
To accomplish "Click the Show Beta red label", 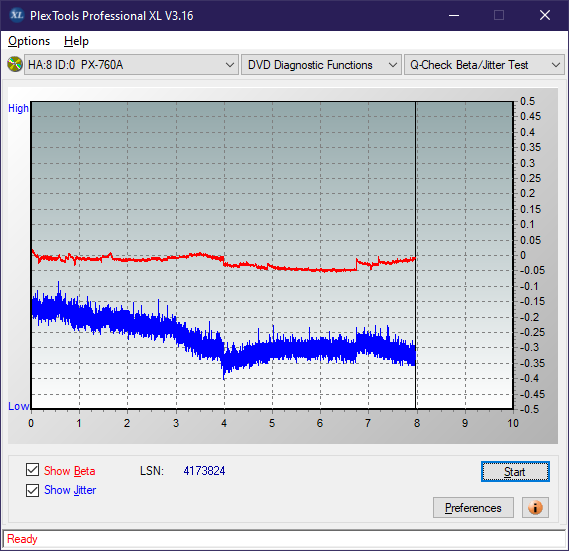I will coord(70,471).
